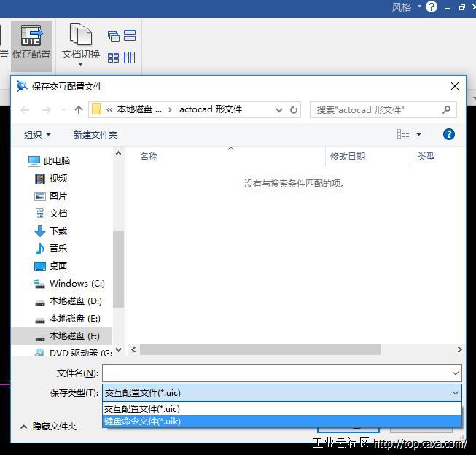The height and width of the screenshot is (455, 476).
Task: Go up one folder level
Action: coord(79,110)
